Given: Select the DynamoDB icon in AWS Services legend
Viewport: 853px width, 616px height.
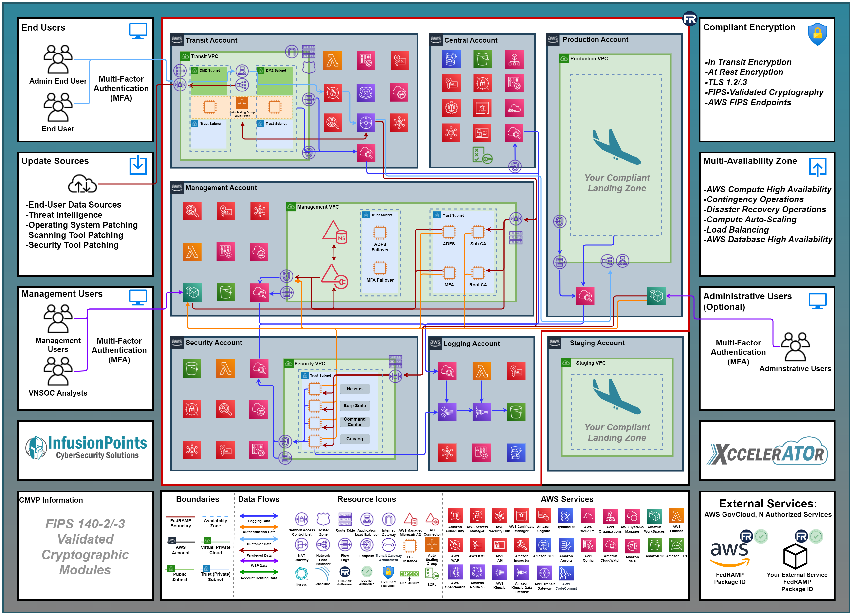Looking at the screenshot, I should [566, 516].
